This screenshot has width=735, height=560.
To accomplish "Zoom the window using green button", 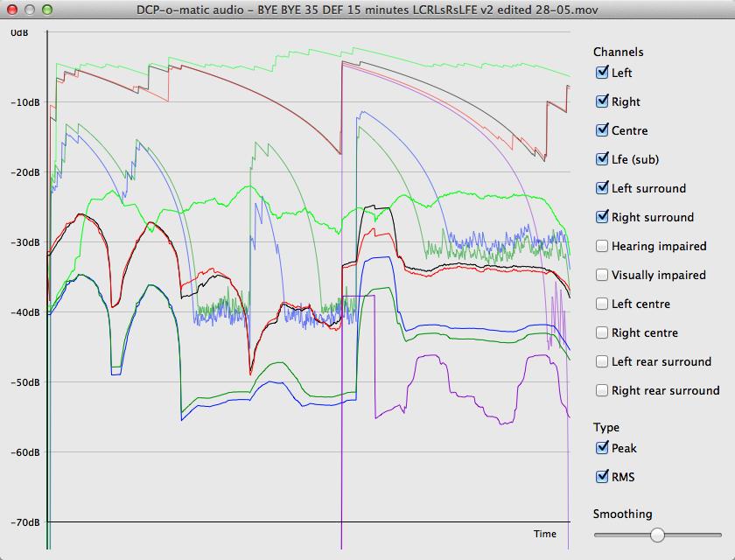I will coord(47,10).
